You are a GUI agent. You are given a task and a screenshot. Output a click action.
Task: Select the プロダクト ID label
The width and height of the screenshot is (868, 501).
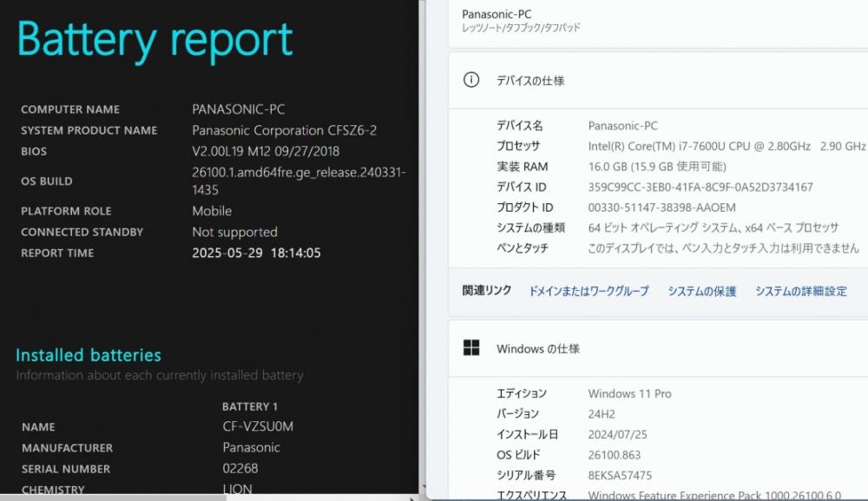[525, 208]
